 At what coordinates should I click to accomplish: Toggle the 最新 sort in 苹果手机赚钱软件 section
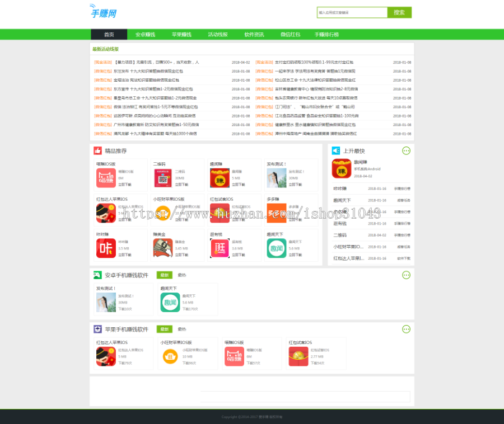[164, 328]
